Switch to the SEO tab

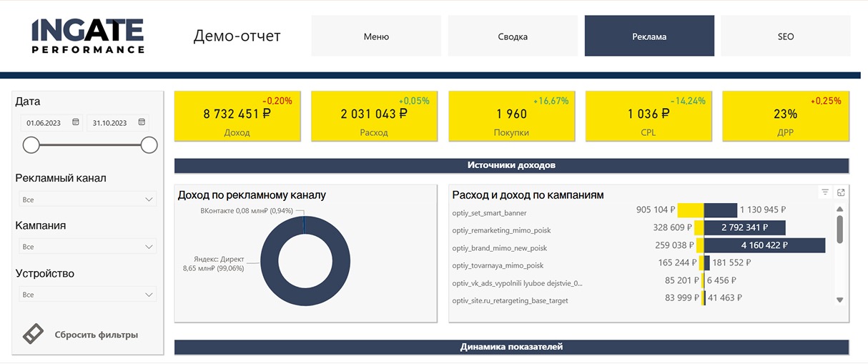click(x=785, y=36)
